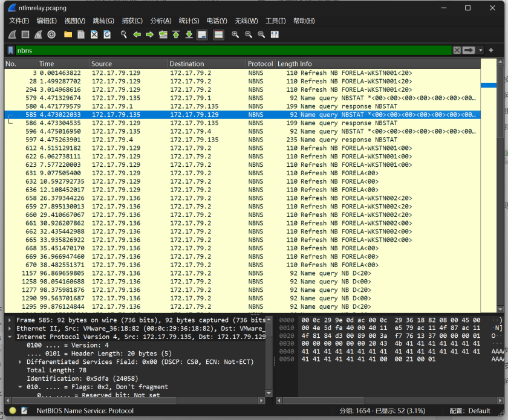
Task: Toggle packet colorization rules button
Action: [218, 34]
